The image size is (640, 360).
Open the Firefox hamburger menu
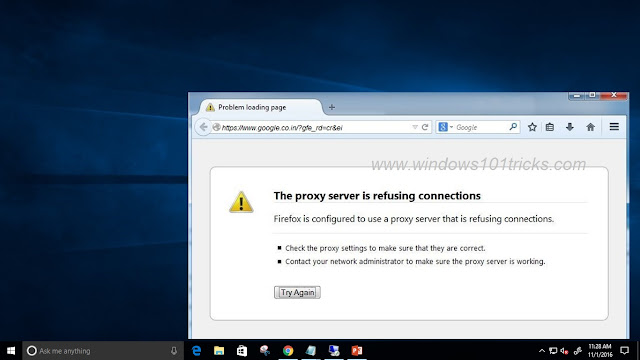point(614,127)
